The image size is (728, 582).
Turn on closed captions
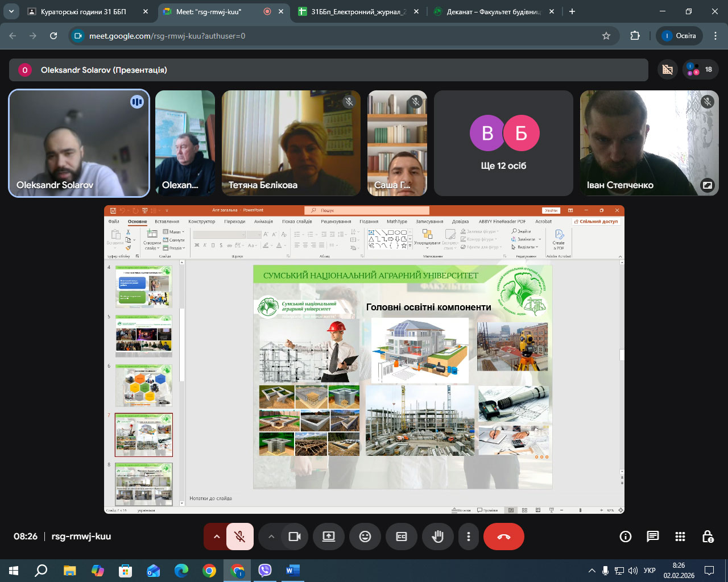(402, 537)
